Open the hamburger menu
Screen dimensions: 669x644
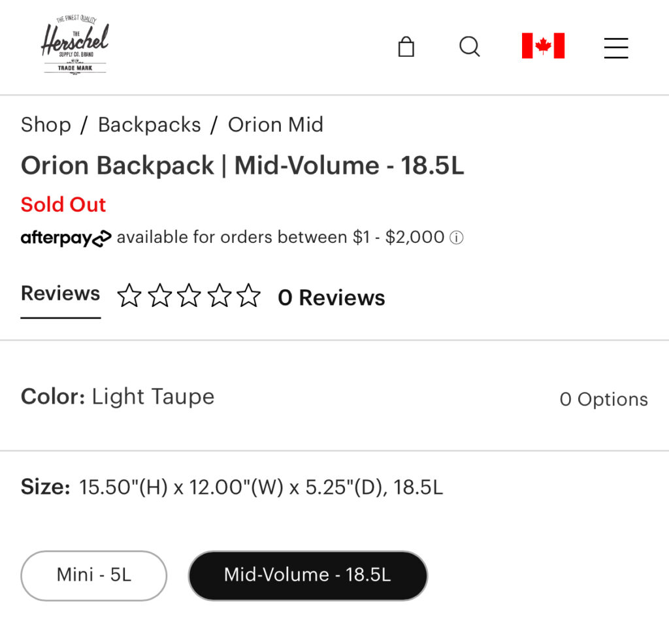615,48
